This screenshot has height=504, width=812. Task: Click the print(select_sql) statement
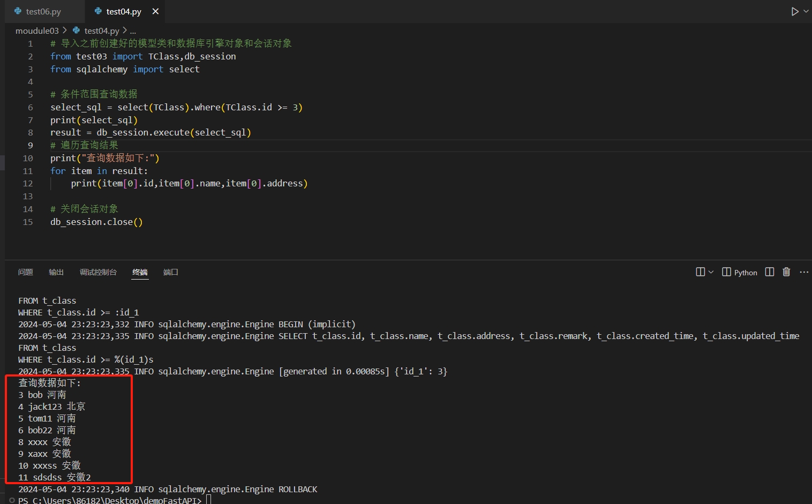(94, 120)
